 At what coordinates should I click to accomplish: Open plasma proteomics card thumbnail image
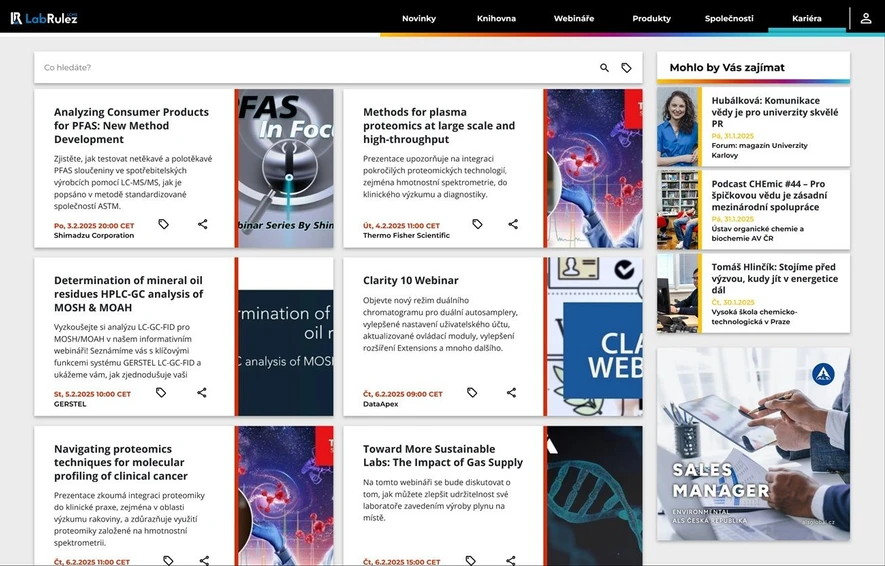click(595, 168)
